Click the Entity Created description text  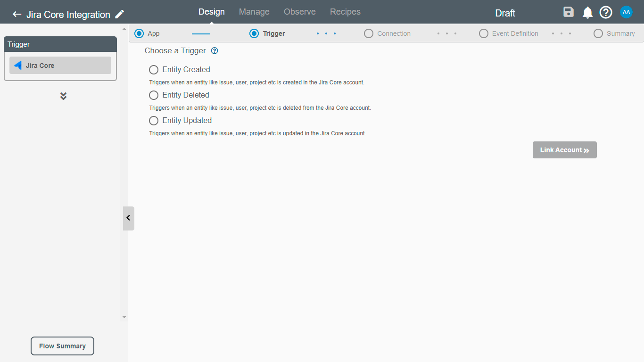257,82
